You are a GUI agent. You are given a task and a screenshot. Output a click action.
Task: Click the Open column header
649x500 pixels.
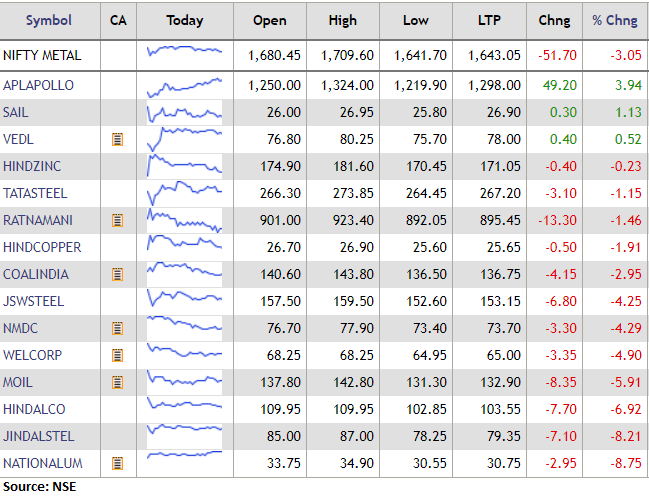coord(270,20)
